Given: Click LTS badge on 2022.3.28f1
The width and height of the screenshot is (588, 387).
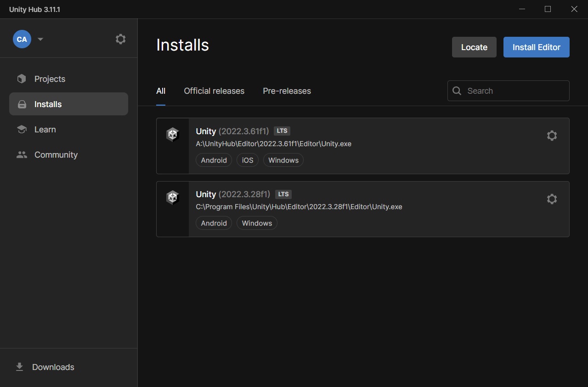Looking at the screenshot, I should point(283,194).
